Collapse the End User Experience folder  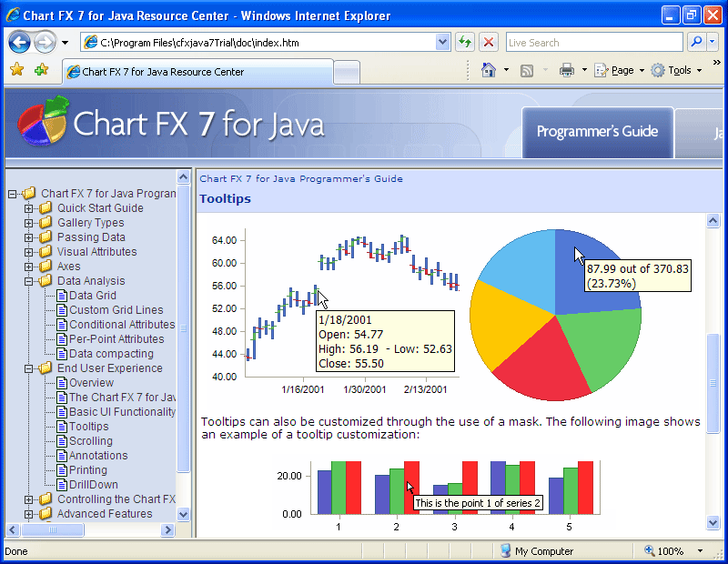tap(29, 368)
